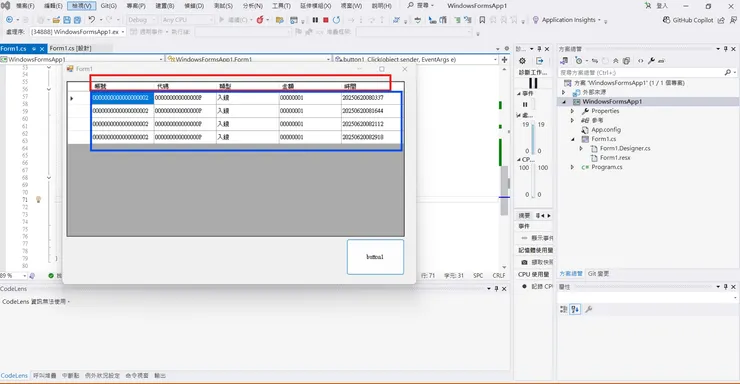Toggle record CPU profile button
The image size is (740, 384).
click(x=524, y=286)
